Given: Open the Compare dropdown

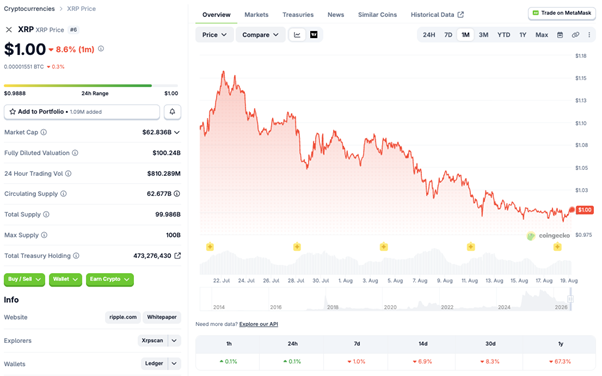Looking at the screenshot, I should 260,35.
